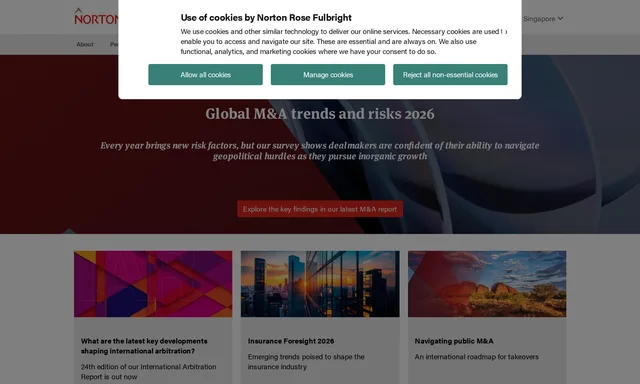The image size is (640, 384).
Task: Select '24th edition of our International Arbitration Report' text
Action: point(149,372)
